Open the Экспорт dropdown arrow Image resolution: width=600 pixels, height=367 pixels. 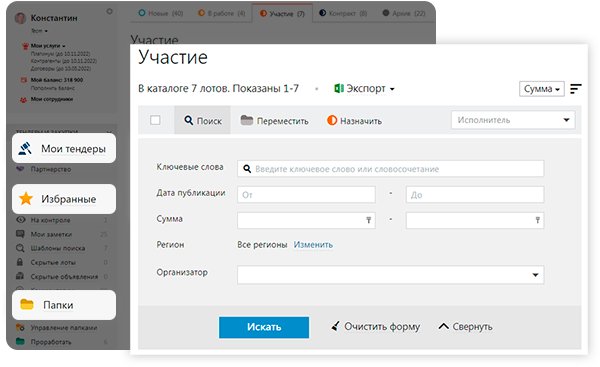(392, 89)
